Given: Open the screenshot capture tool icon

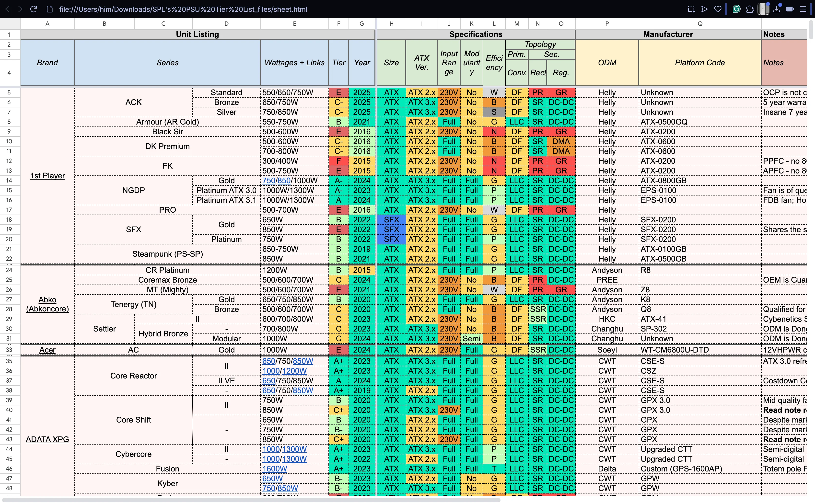Looking at the screenshot, I should [x=691, y=9].
